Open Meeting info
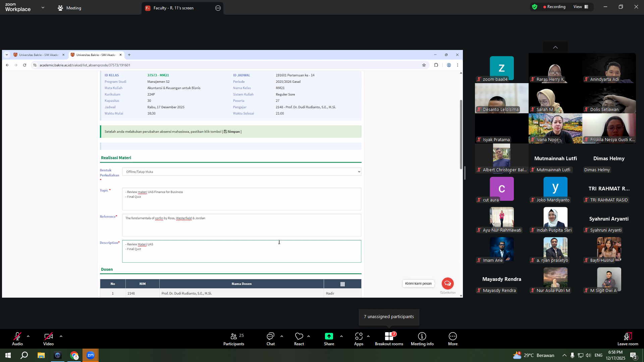 pos(422,339)
